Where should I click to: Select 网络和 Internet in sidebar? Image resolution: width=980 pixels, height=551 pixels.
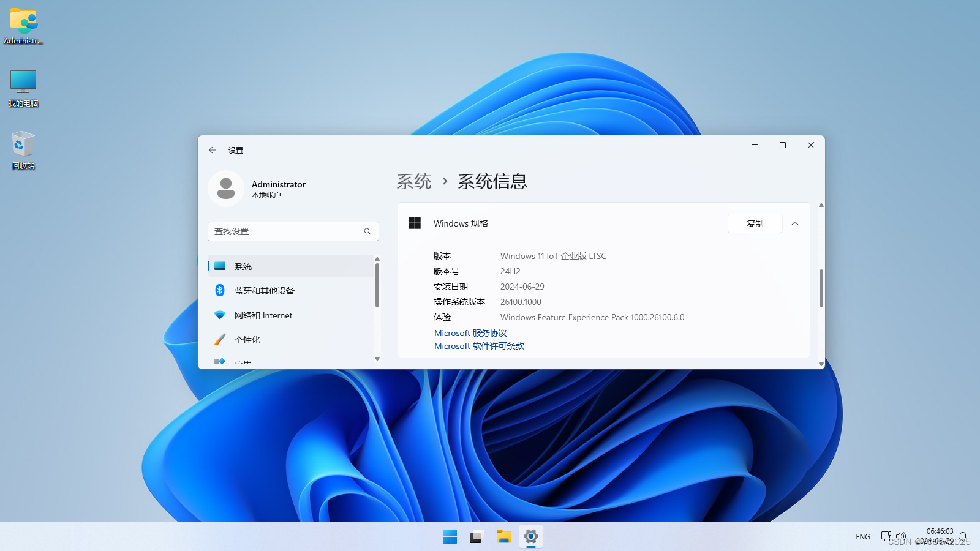290,315
